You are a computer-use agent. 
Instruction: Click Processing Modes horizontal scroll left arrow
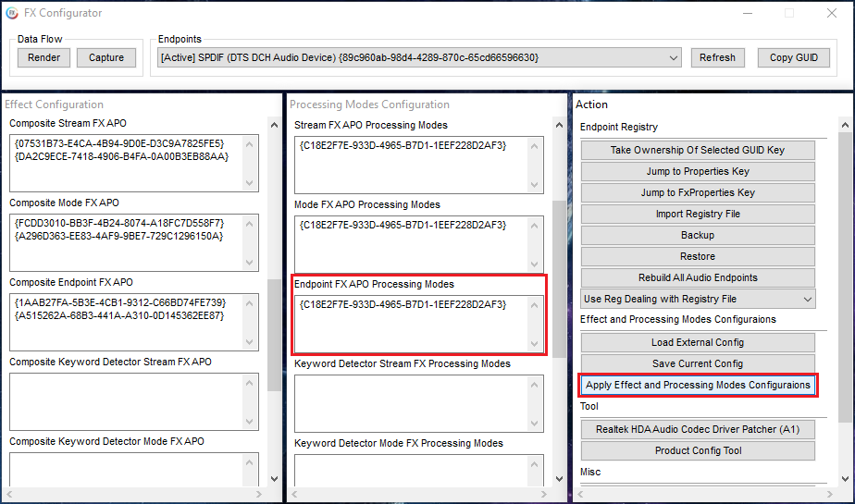[294, 494]
